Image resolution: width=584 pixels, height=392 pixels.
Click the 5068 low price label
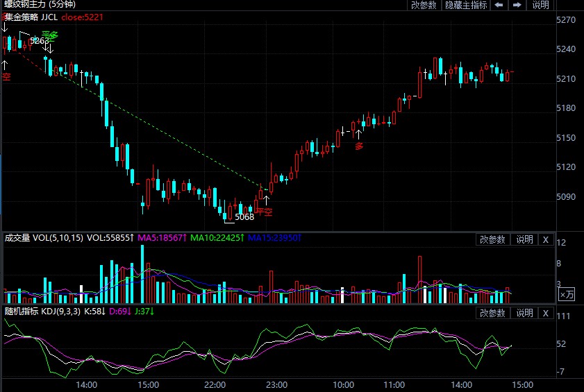pos(244,216)
